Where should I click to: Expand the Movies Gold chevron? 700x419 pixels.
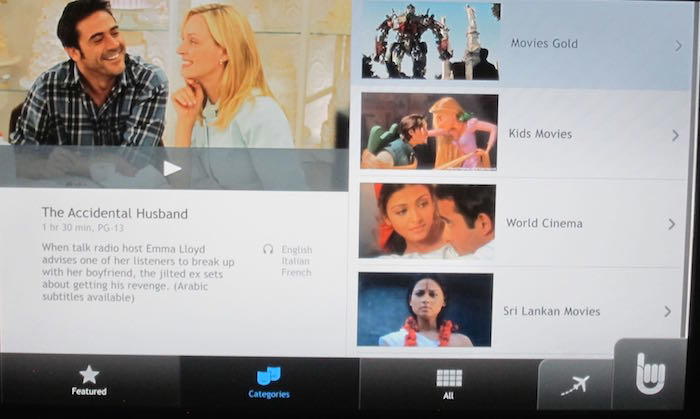click(x=678, y=46)
